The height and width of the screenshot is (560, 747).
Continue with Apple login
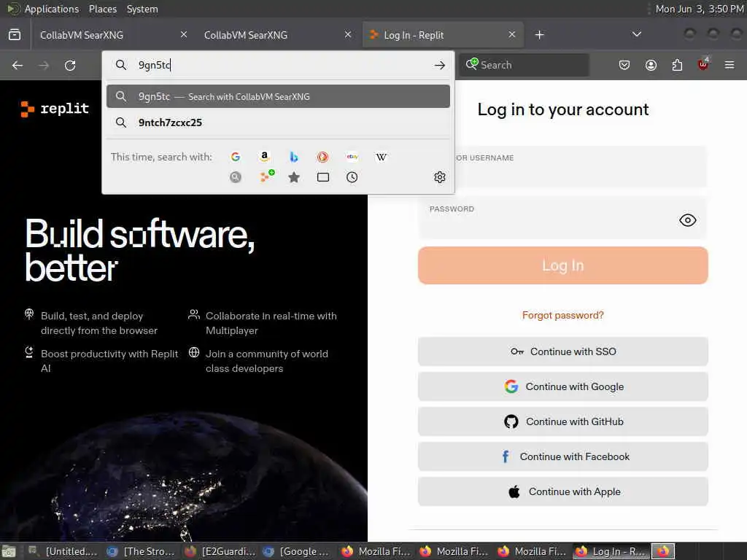click(562, 491)
